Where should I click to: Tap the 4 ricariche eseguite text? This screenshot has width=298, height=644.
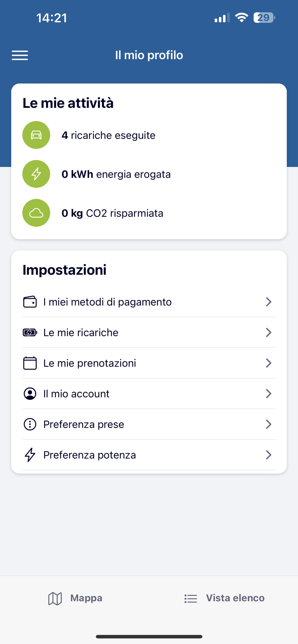click(x=108, y=135)
